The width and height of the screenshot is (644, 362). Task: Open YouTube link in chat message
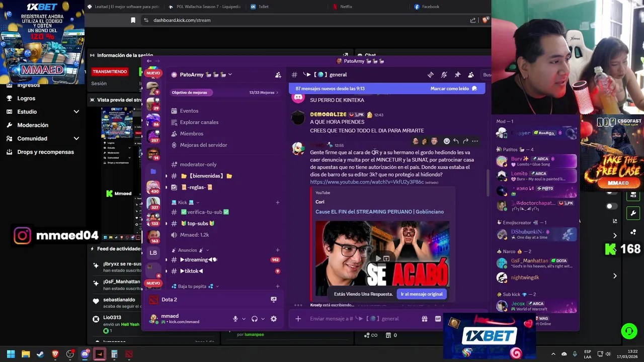pos(367,182)
